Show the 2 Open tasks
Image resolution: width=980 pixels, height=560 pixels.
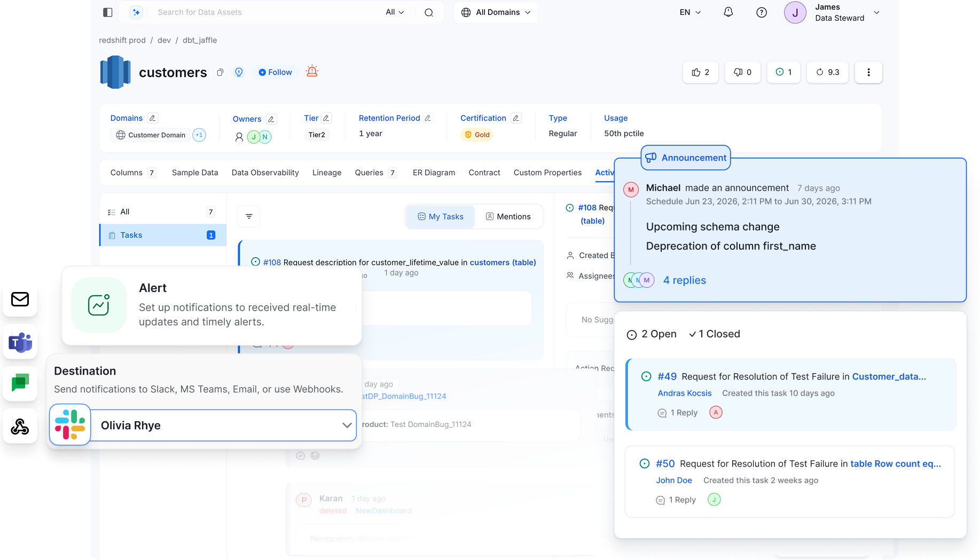click(652, 334)
